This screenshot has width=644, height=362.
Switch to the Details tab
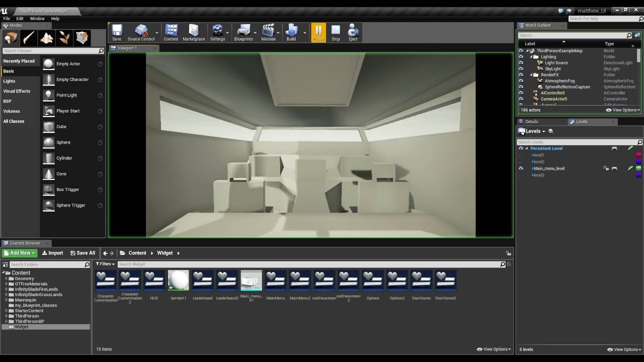(531, 122)
